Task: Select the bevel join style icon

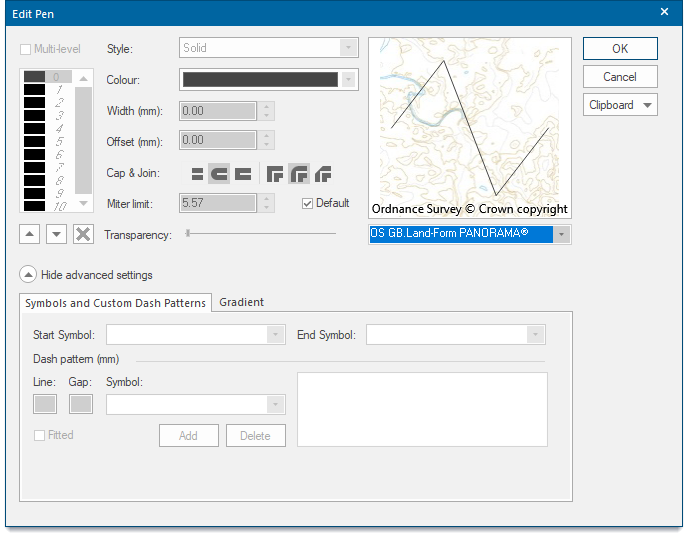Action: 323,174
